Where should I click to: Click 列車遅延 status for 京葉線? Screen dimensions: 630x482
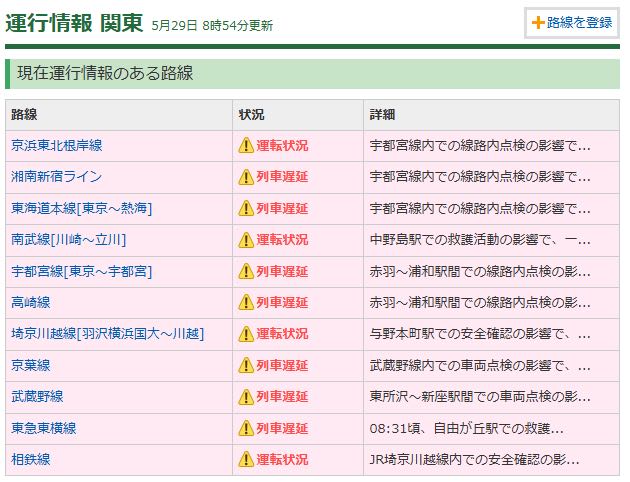(282, 366)
